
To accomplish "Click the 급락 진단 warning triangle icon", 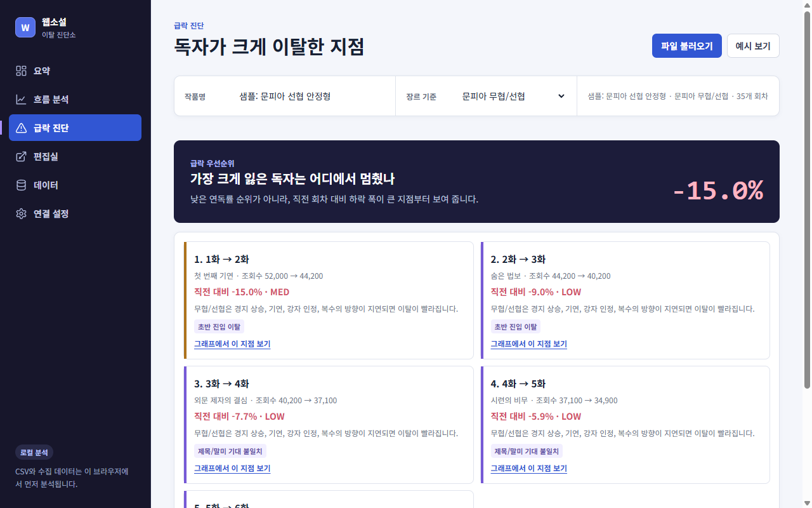I will pyautogui.click(x=21, y=128).
